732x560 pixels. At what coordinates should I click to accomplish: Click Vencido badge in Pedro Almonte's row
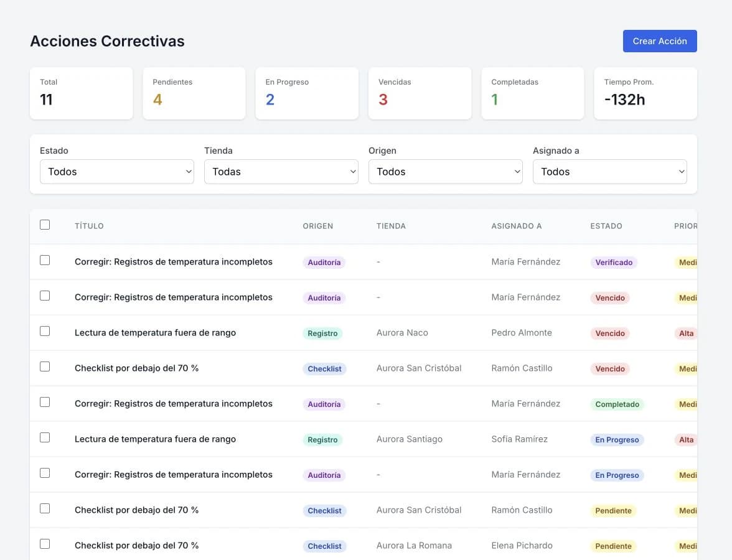[x=610, y=334]
